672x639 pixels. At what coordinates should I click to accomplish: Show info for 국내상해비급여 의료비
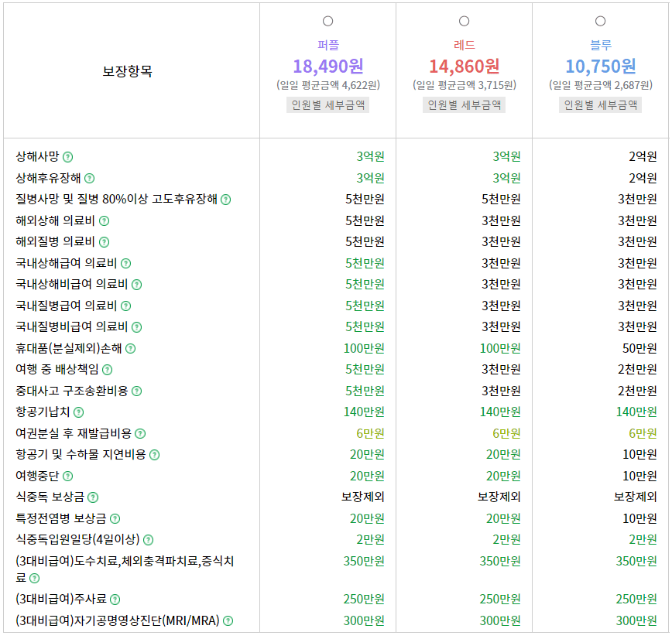(x=136, y=285)
